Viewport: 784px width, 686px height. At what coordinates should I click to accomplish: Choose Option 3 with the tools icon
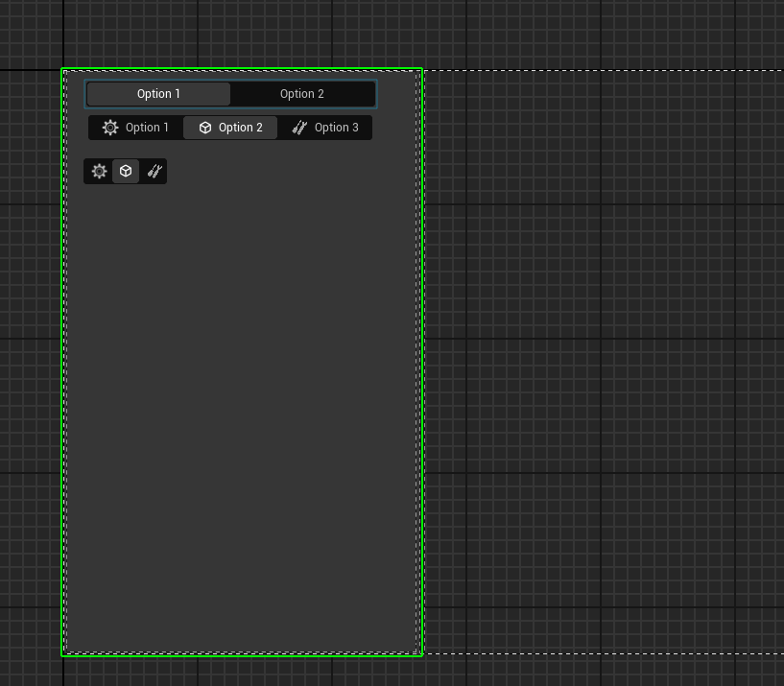point(325,128)
